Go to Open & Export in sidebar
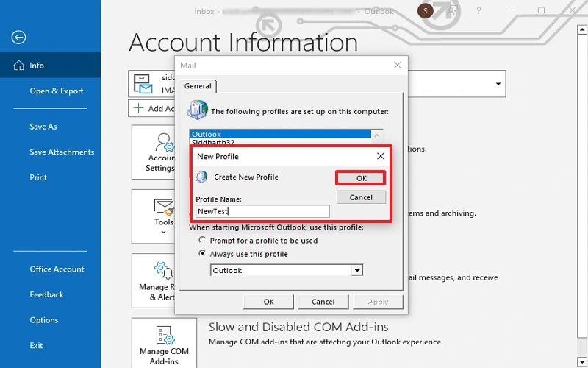Image resolution: width=588 pixels, height=368 pixels. pyautogui.click(x=57, y=91)
